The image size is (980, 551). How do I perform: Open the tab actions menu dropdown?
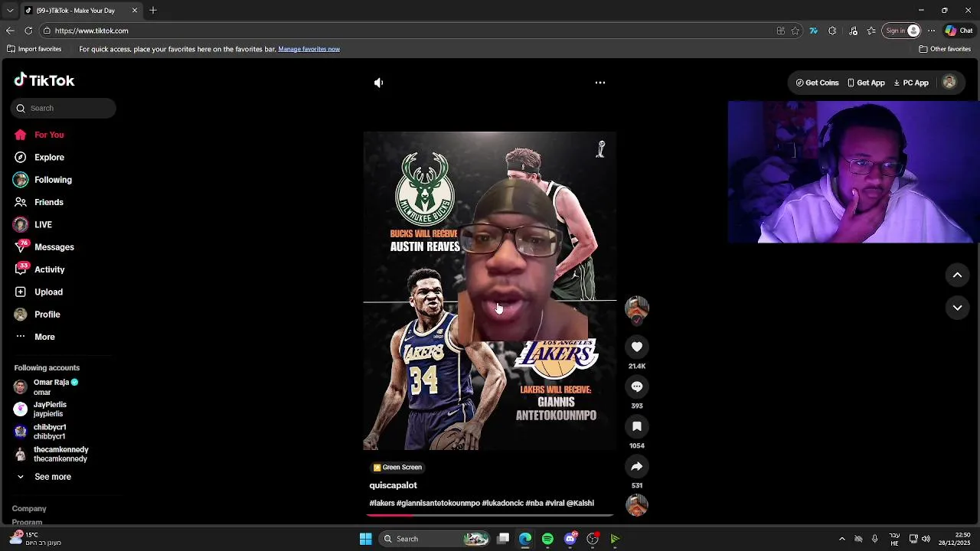coord(10,10)
